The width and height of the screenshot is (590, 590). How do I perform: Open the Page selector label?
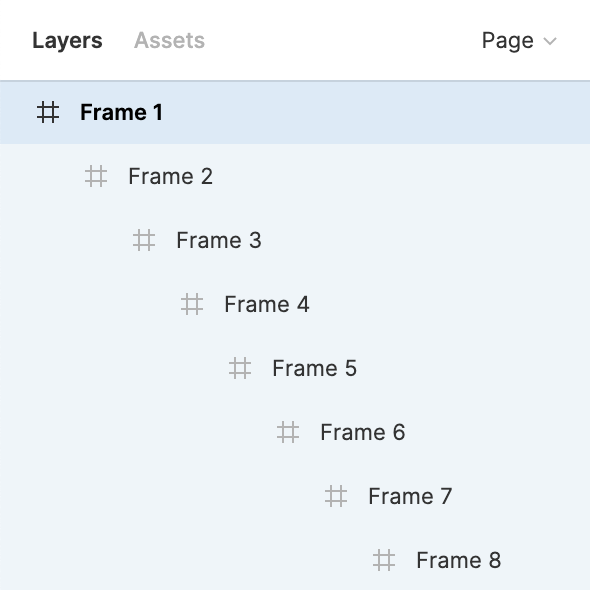(508, 41)
